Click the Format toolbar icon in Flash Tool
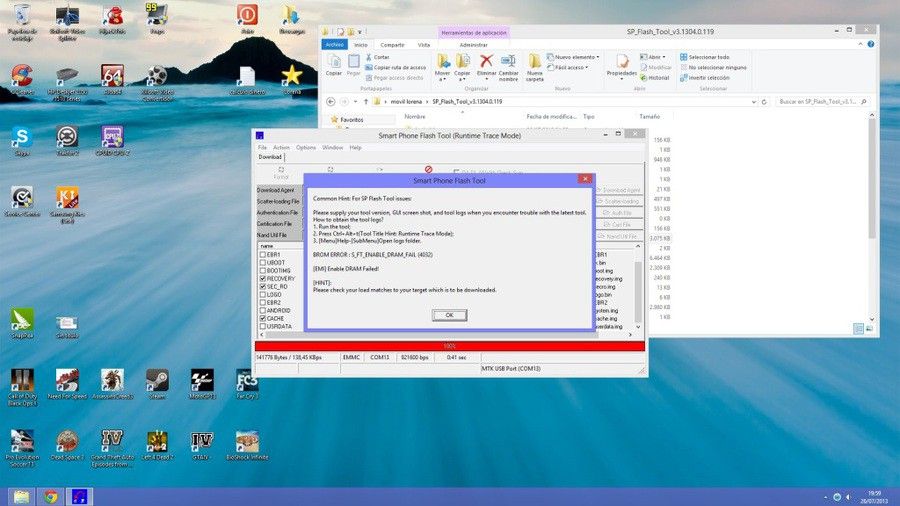The height and width of the screenshot is (506, 900). point(281,173)
